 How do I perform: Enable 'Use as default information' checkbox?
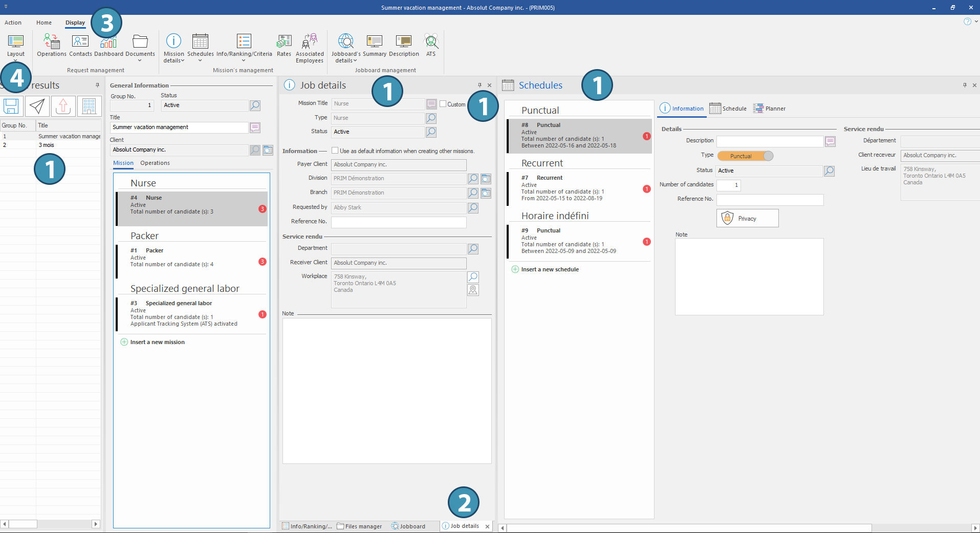point(335,151)
